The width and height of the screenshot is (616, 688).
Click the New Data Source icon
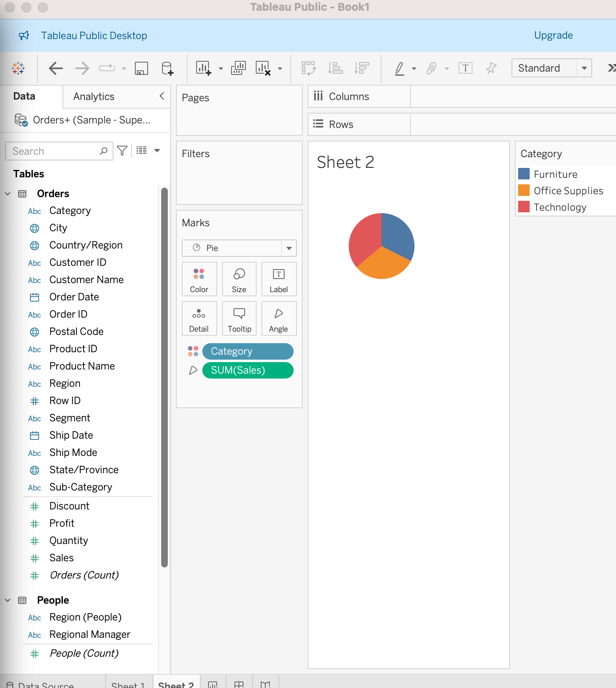(167, 68)
